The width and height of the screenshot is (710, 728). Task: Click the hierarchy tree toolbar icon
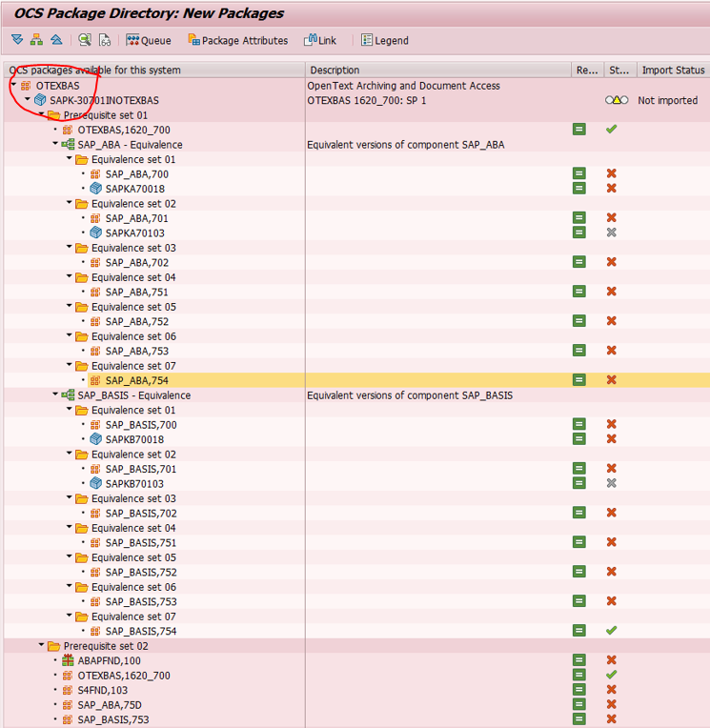click(36, 40)
